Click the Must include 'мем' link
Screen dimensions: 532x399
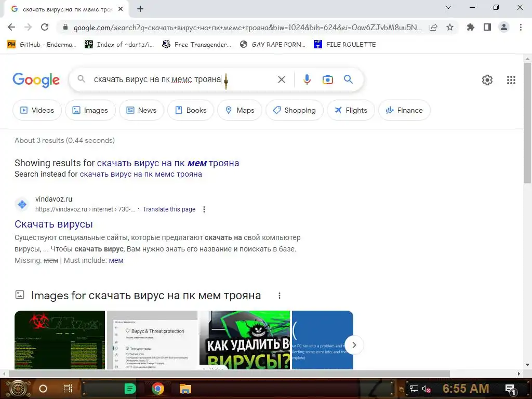(116, 261)
